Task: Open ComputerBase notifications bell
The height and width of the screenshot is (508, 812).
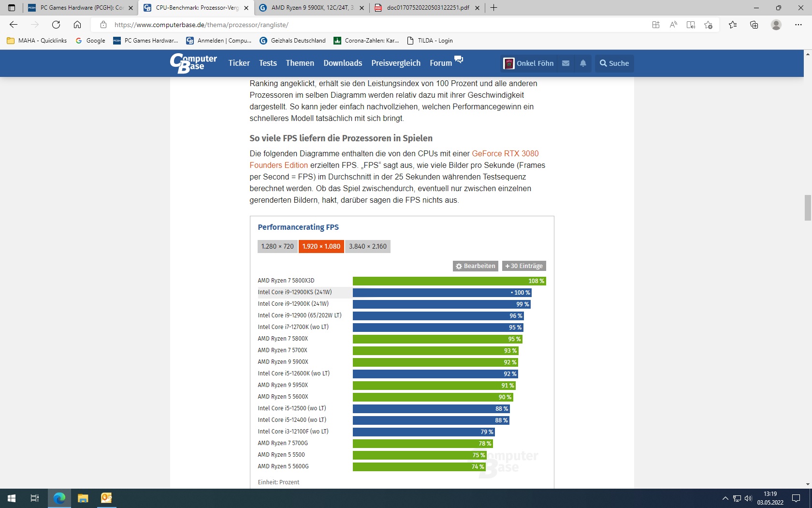Action: (x=583, y=63)
